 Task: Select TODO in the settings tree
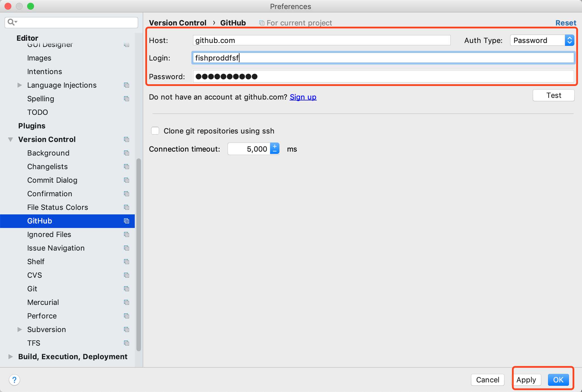(x=37, y=112)
